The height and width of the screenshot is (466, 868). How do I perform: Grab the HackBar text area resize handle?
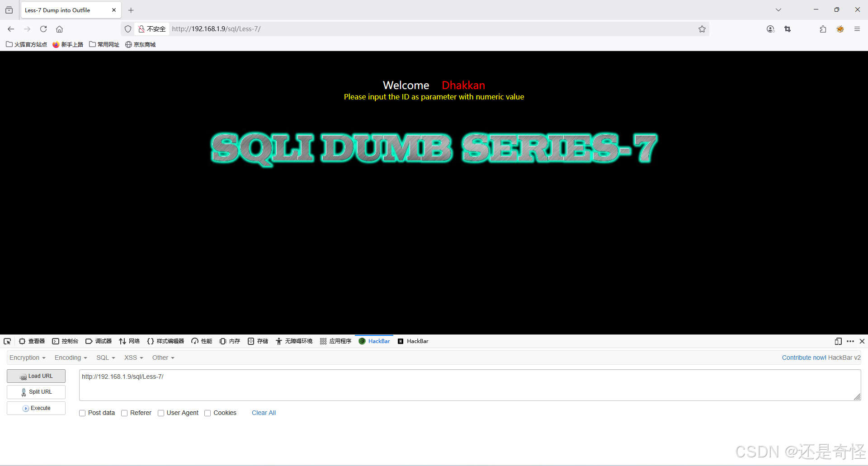click(857, 397)
